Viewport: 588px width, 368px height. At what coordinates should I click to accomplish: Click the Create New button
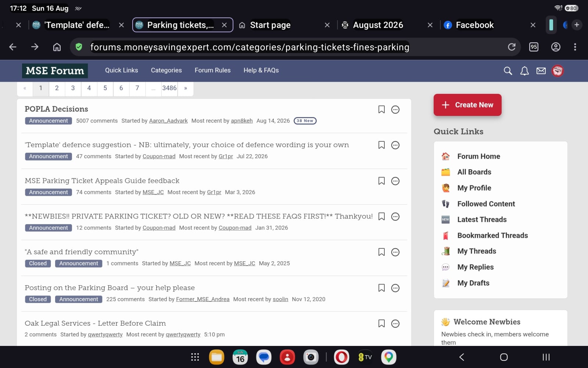tap(467, 105)
